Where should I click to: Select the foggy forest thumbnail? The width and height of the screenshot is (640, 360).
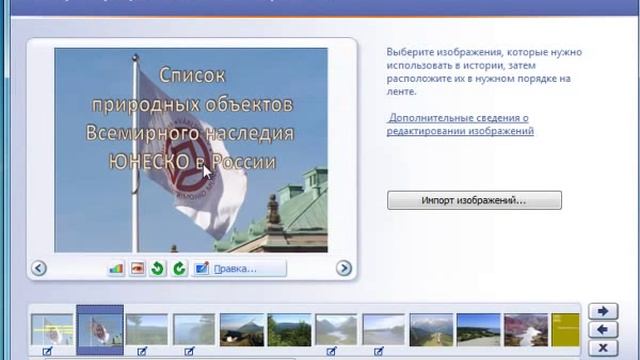tap(147, 329)
